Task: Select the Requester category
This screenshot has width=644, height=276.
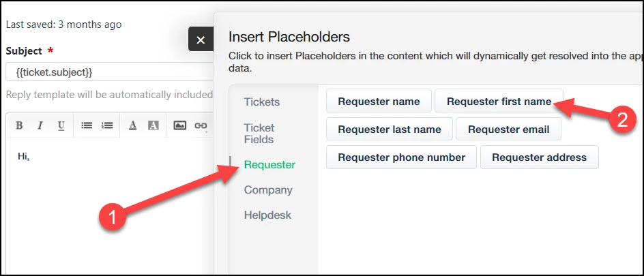Action: click(269, 165)
